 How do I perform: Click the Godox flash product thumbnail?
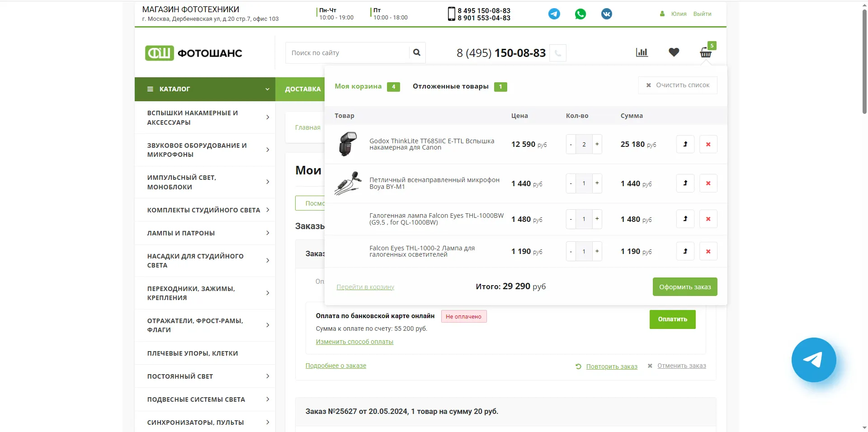348,144
